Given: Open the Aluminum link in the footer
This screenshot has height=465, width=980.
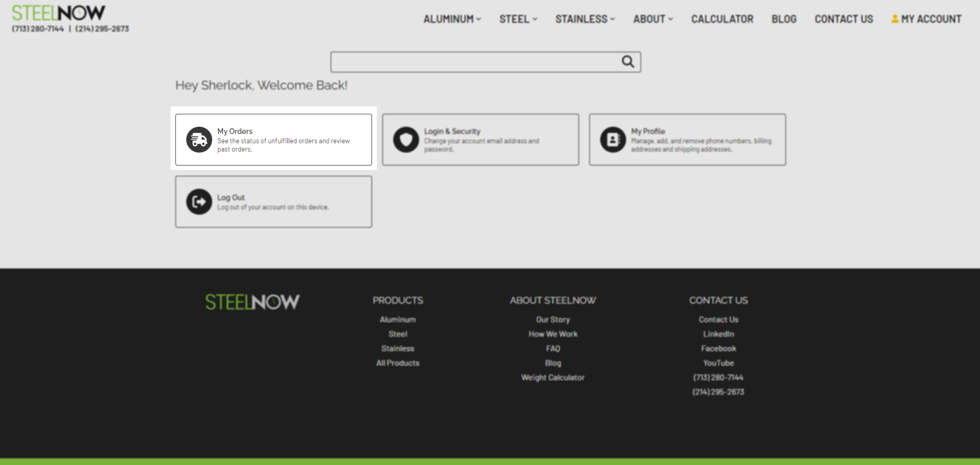Looking at the screenshot, I should click(398, 320).
